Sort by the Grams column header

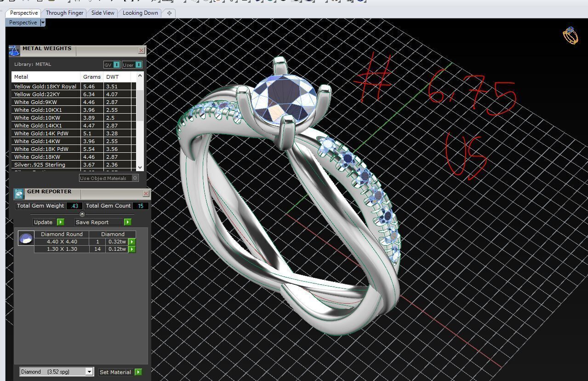92,77
